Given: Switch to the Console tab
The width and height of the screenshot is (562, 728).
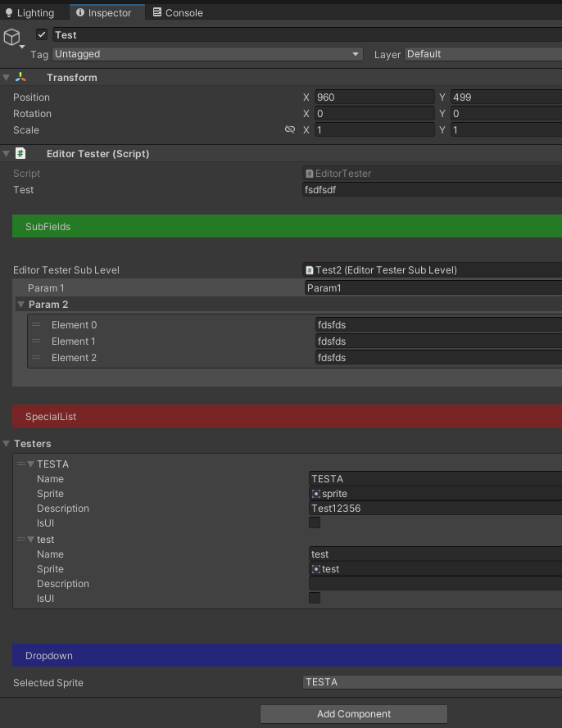Looking at the screenshot, I should pyautogui.click(x=178, y=12).
